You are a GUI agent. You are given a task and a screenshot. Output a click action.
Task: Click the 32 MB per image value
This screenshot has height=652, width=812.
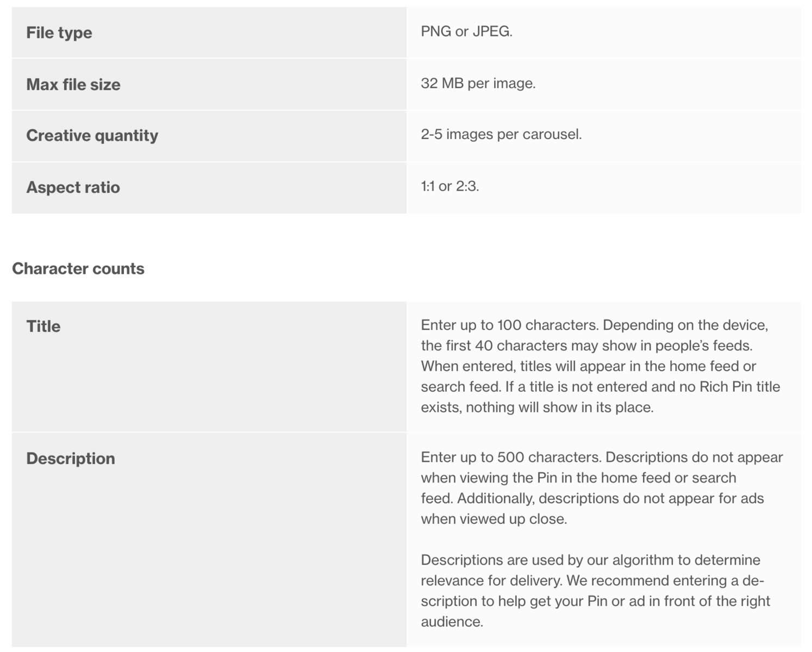[478, 83]
